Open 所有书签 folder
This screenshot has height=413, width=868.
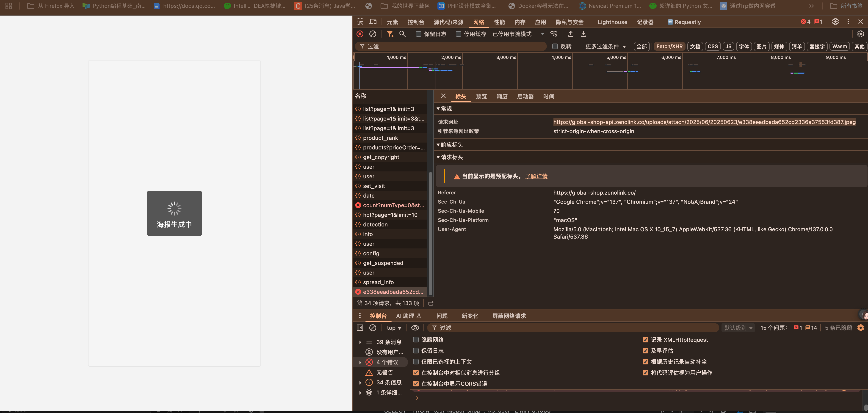point(846,6)
